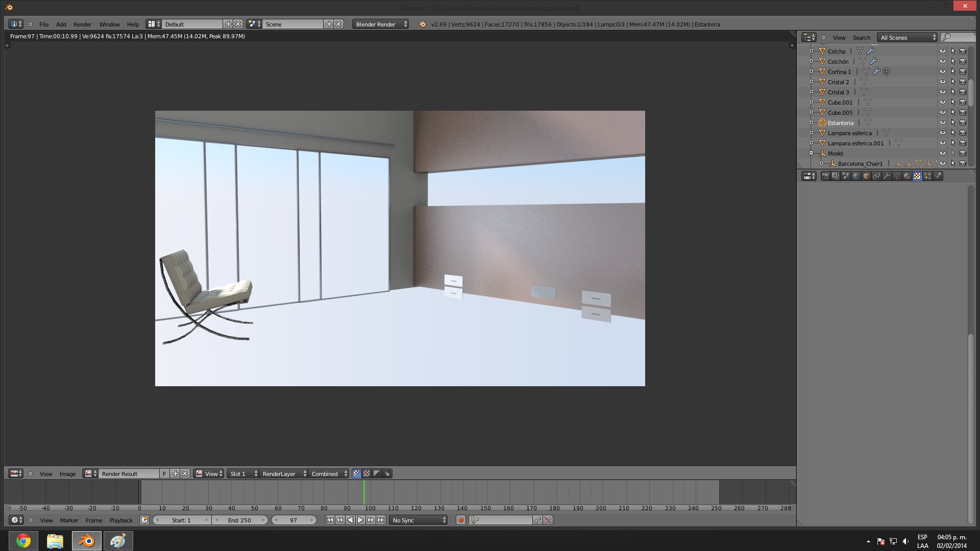Toggle visibility eye of Colcha object
This screenshot has height=551, width=980.
click(x=942, y=51)
